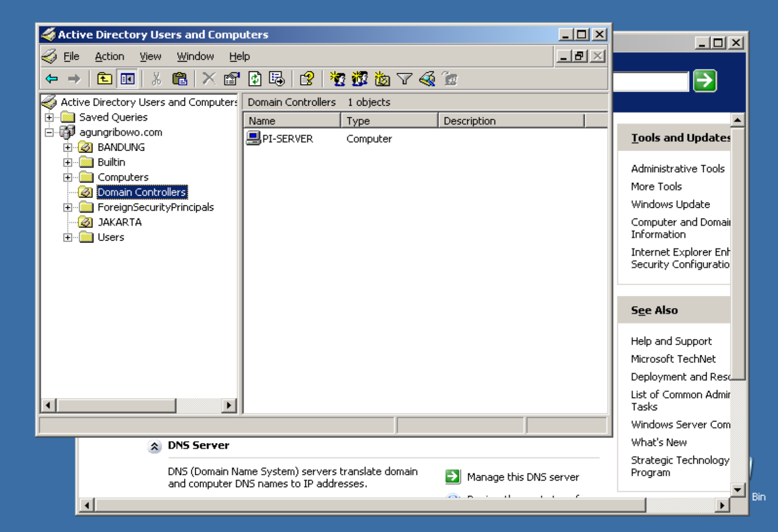
Task: Select the JAKARTA organizational unit
Action: [x=119, y=222]
